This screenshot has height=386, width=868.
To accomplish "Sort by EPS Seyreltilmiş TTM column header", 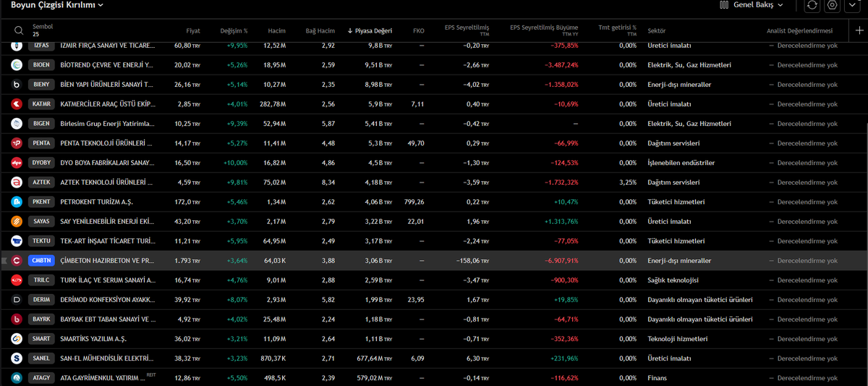I will pos(467,31).
